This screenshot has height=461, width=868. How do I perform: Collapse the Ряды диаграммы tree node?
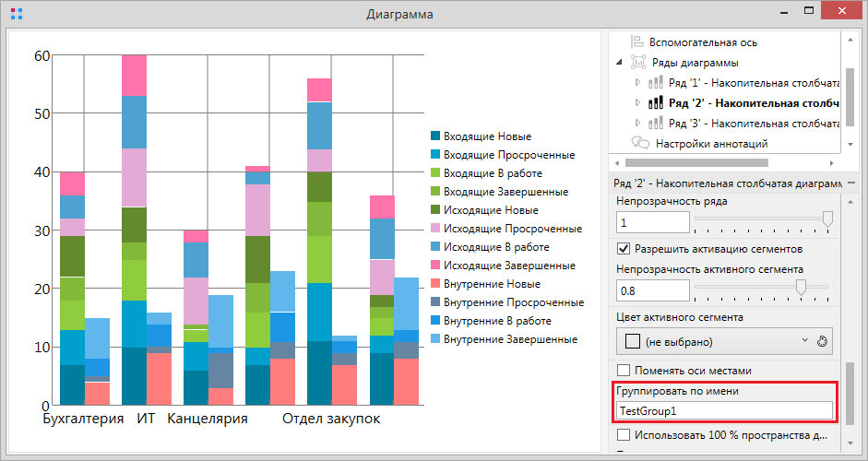pos(618,63)
